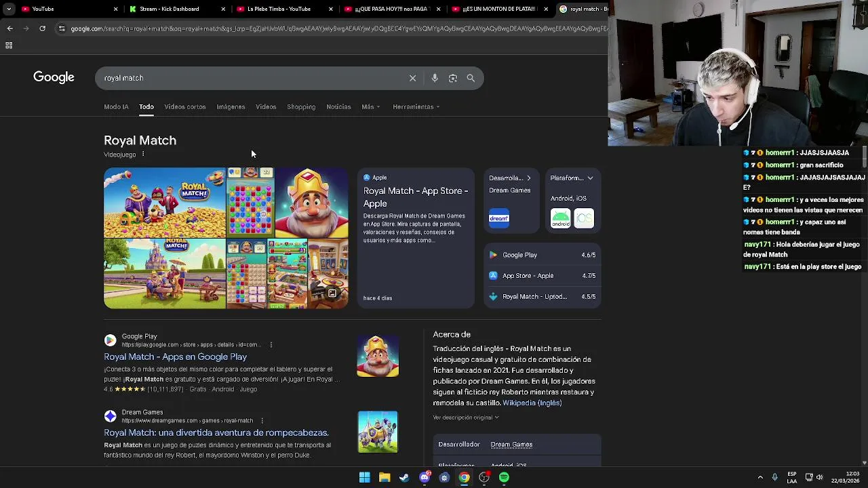
Task: Click the Dream Games developer logo
Action: pos(499,218)
